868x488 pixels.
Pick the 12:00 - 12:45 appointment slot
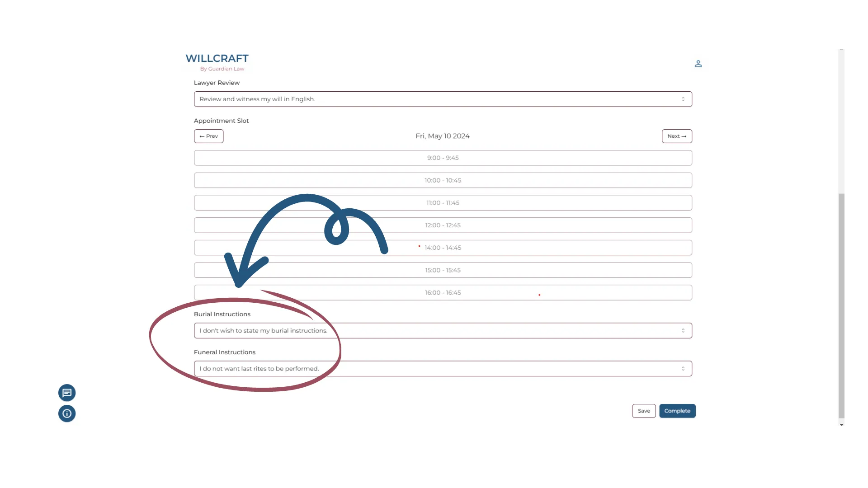click(x=443, y=225)
